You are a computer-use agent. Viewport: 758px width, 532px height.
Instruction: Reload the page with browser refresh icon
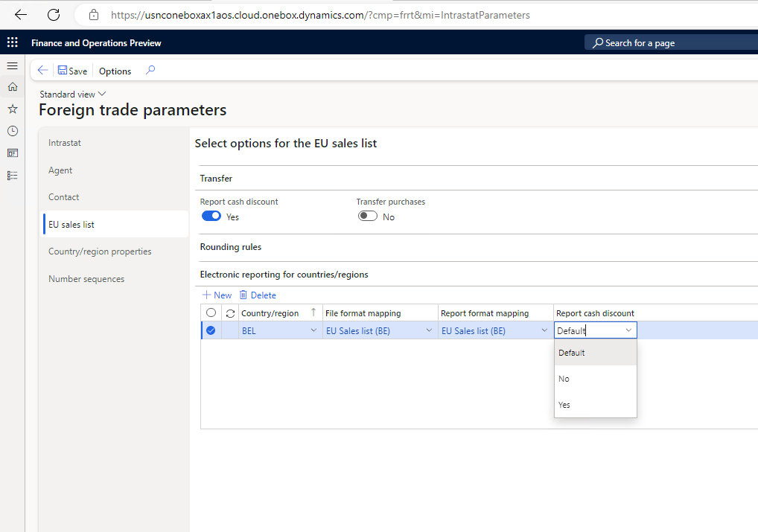(54, 15)
